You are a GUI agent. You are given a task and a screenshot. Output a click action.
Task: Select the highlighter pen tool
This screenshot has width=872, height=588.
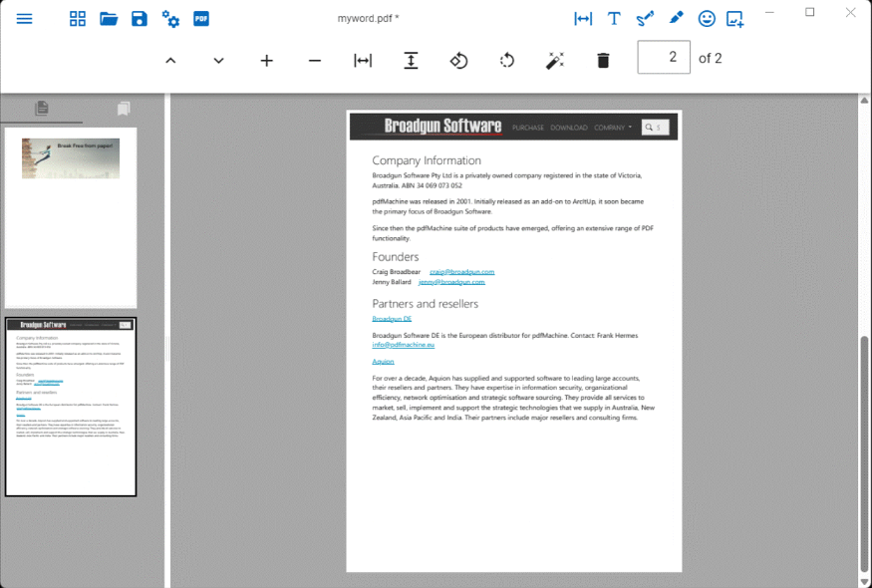pos(676,18)
